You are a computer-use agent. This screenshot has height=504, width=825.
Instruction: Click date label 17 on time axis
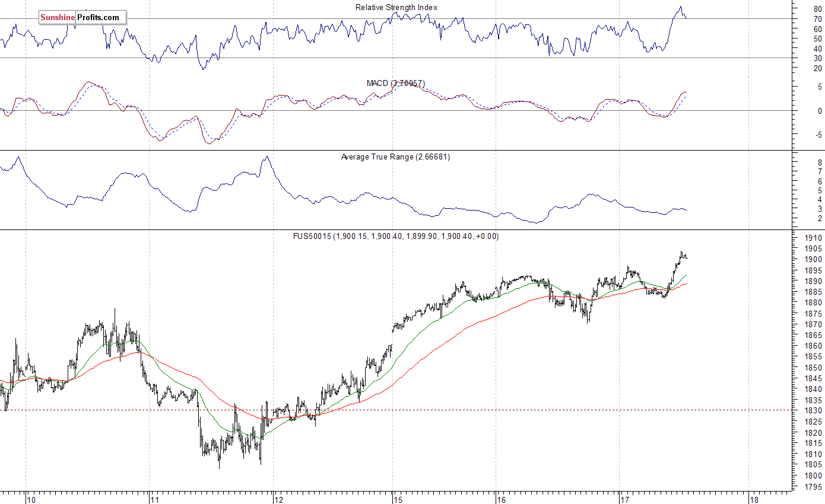point(626,499)
